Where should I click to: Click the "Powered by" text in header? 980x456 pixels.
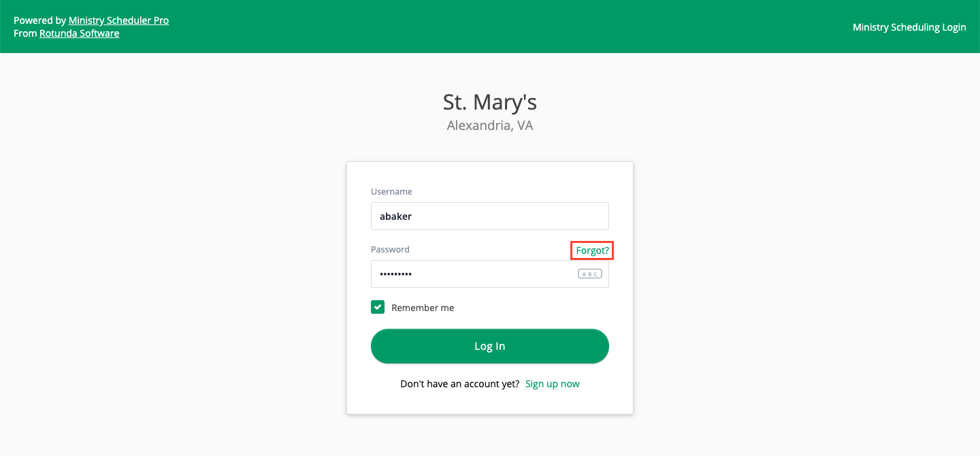click(x=39, y=20)
